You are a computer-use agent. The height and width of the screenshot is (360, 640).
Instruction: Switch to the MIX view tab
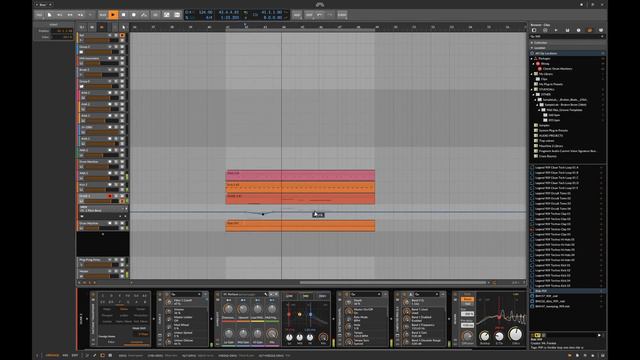pyautogui.click(x=65, y=356)
